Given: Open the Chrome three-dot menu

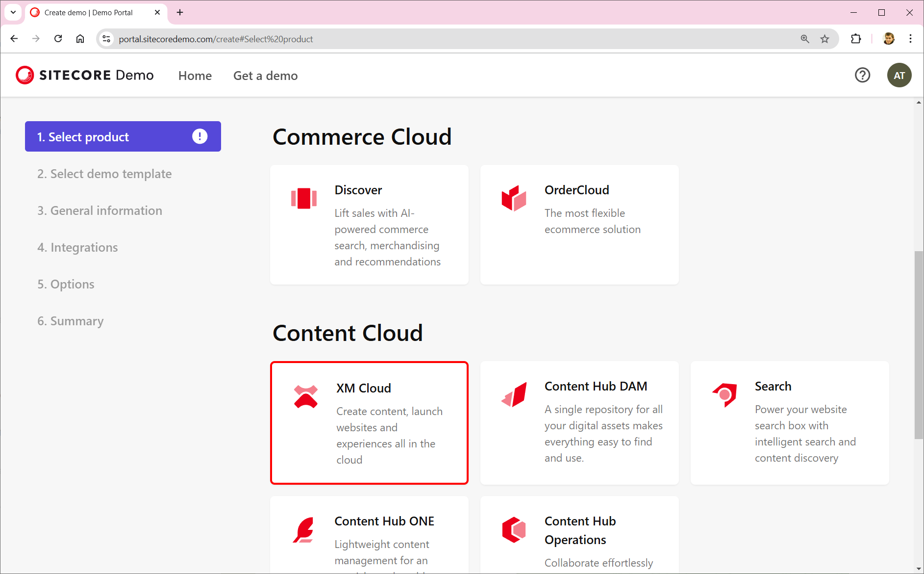Looking at the screenshot, I should tap(911, 39).
